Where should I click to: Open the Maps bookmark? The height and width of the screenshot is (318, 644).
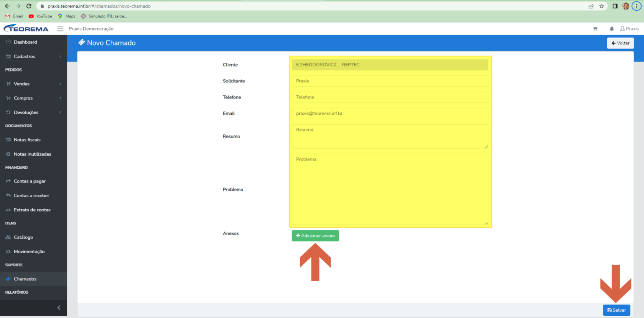pos(66,16)
